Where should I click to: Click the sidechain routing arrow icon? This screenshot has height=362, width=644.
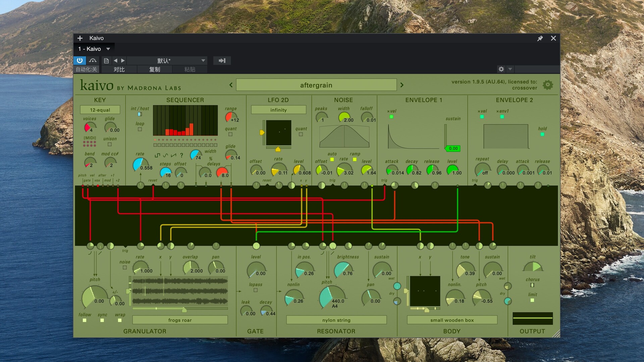[x=222, y=60]
